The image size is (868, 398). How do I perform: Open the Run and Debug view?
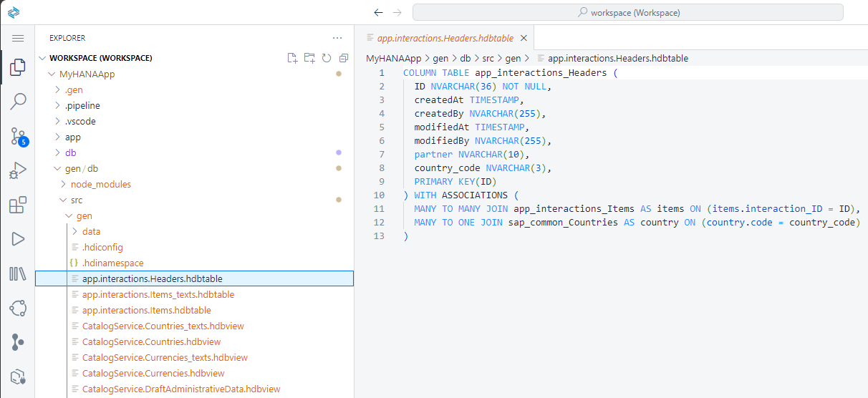tap(18, 170)
